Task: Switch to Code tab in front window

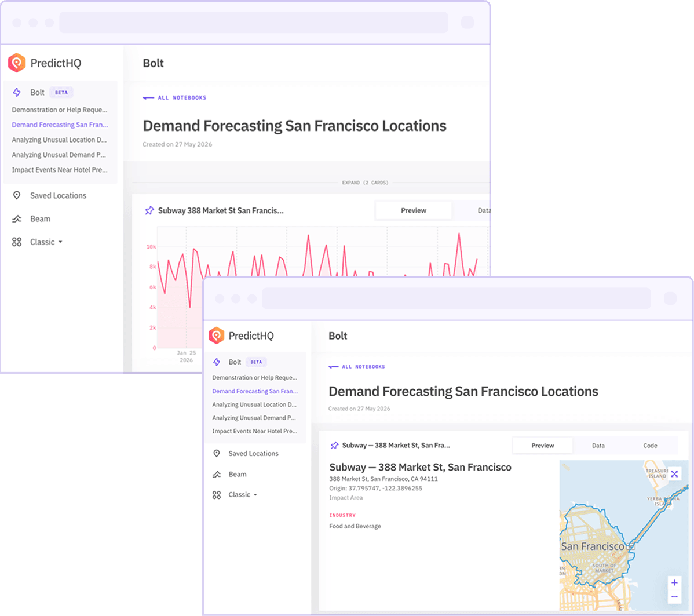Action: tap(650, 446)
